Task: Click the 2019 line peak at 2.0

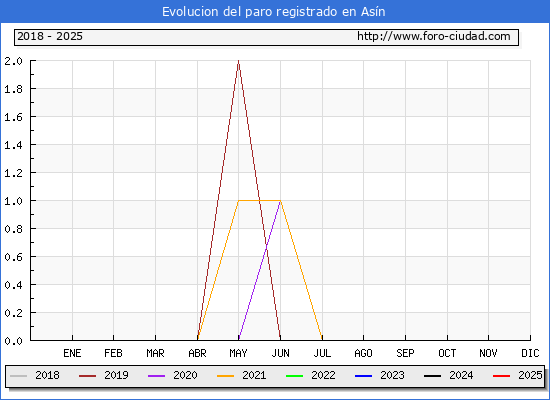Action: [239, 61]
